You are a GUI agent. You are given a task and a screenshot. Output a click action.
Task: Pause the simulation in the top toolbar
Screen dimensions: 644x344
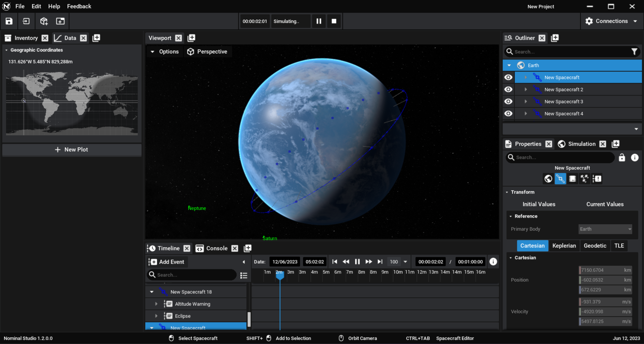tap(319, 21)
